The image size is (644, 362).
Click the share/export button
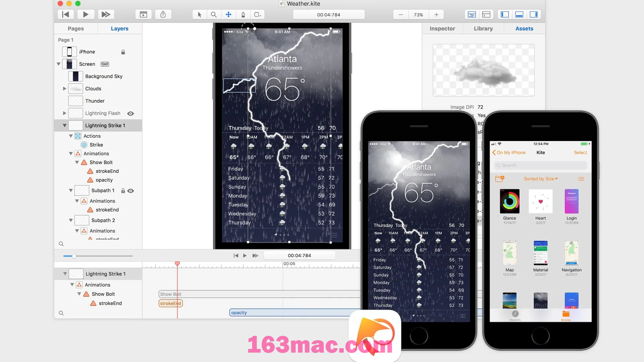[x=163, y=15]
